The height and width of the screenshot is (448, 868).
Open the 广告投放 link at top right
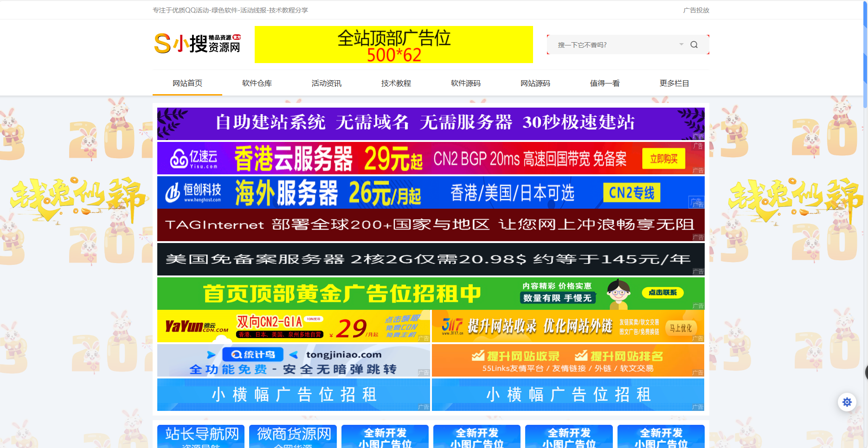695,10
